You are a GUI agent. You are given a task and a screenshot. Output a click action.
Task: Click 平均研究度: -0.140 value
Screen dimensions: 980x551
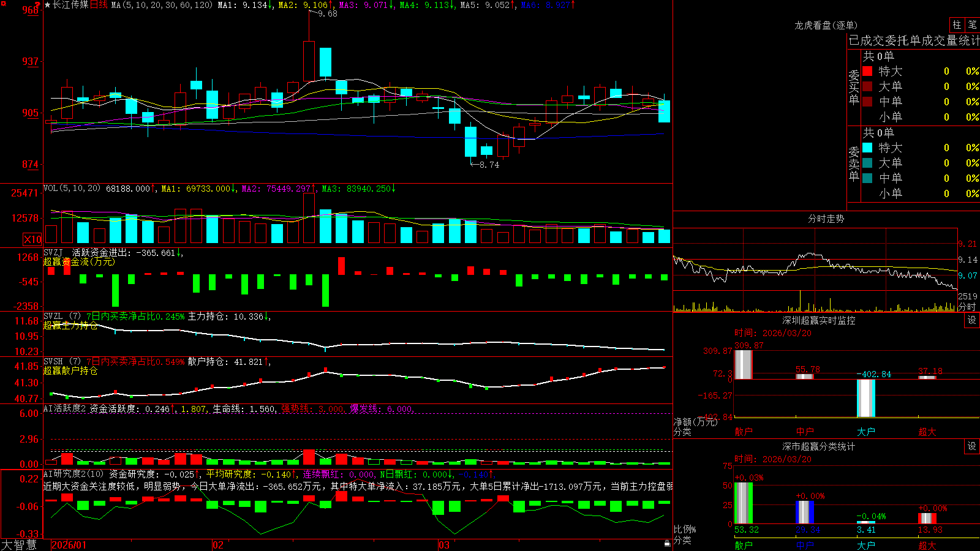tap(251, 474)
